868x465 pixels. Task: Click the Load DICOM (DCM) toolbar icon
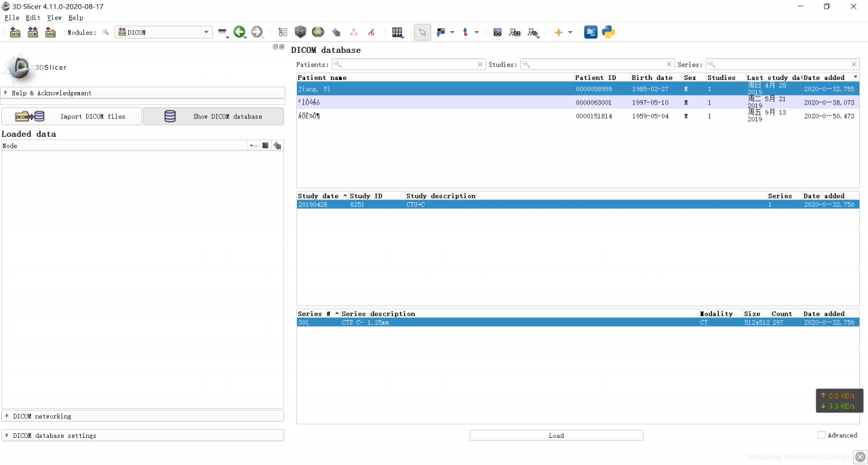tap(33, 32)
